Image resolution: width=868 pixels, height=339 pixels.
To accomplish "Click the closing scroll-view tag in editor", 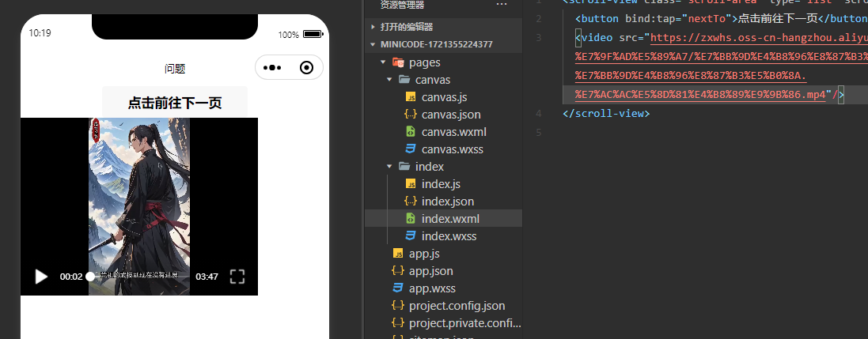I will (606, 113).
